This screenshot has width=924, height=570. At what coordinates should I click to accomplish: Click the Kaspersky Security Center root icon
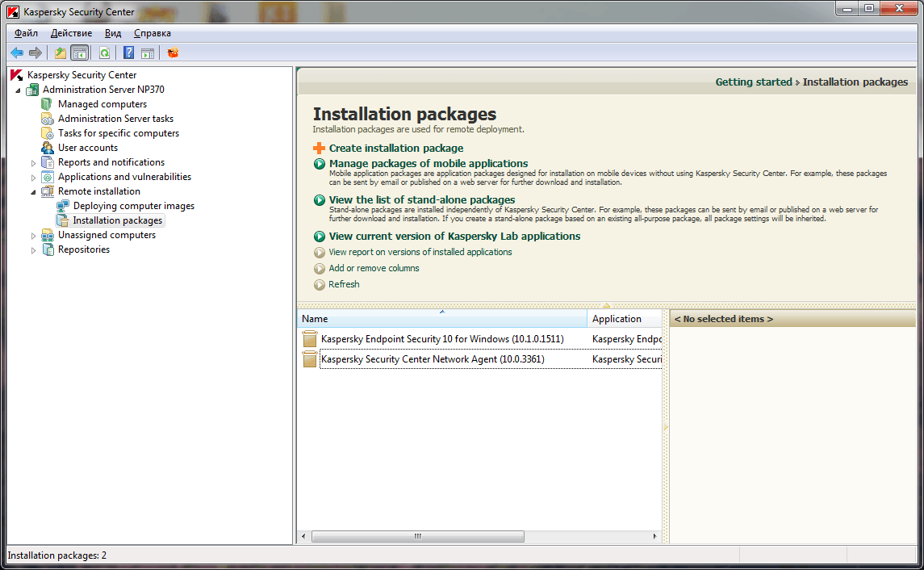(16, 75)
